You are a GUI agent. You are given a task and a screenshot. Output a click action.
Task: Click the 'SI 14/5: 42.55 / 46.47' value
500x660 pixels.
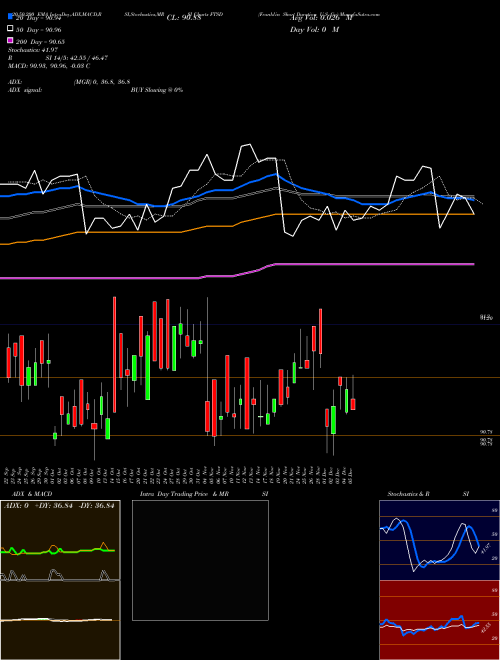click(77, 58)
